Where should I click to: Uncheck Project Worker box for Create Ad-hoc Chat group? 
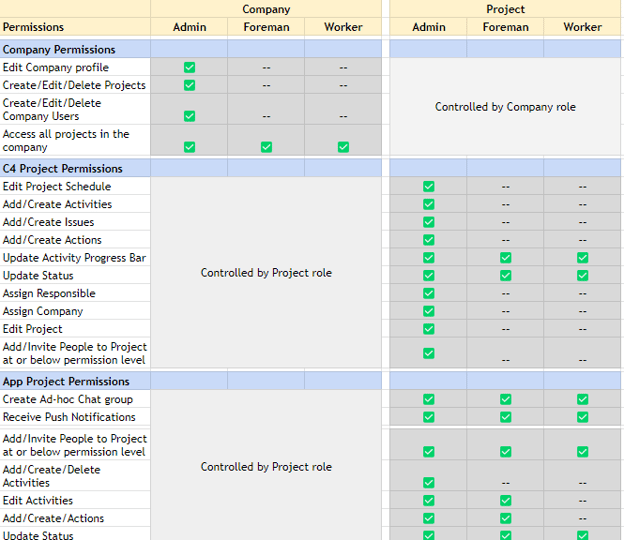582,400
